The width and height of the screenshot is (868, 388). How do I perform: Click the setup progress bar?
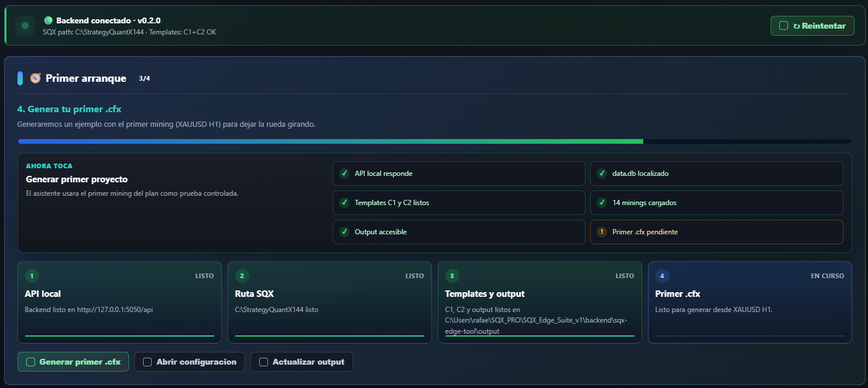coord(435,141)
